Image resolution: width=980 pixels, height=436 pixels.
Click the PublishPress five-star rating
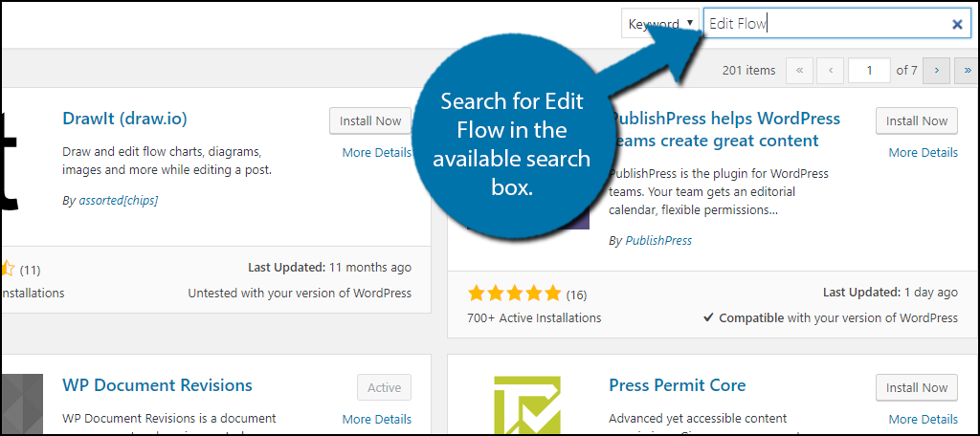point(514,293)
